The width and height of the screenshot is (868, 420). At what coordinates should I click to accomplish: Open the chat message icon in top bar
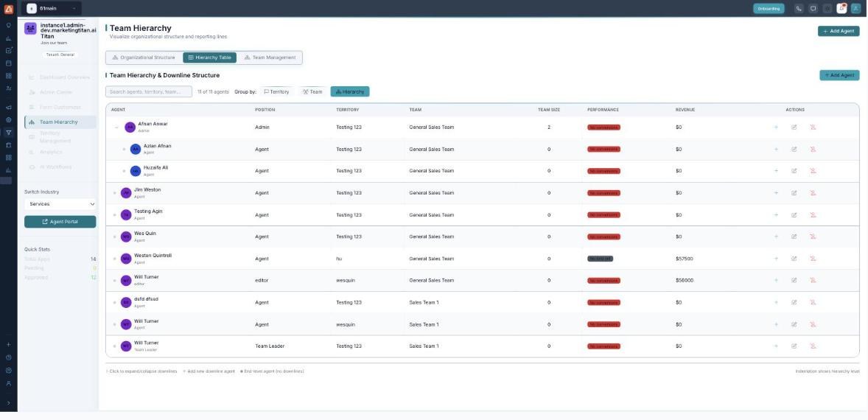[x=813, y=8]
